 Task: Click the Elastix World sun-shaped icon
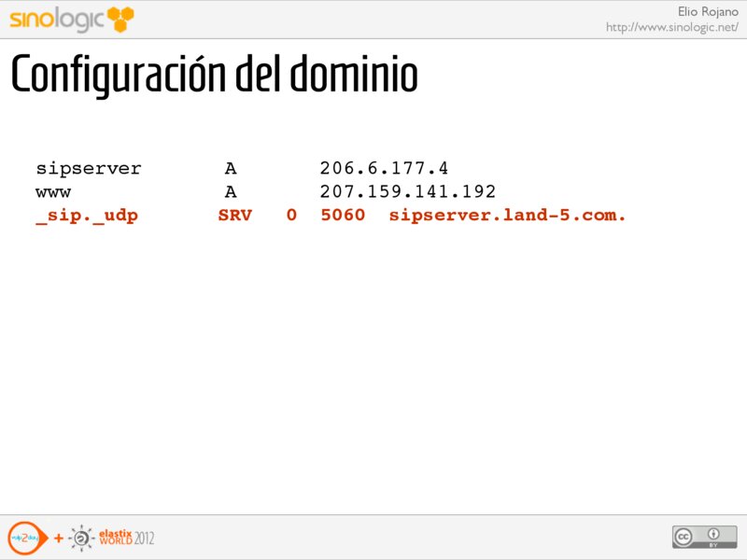pos(82,538)
